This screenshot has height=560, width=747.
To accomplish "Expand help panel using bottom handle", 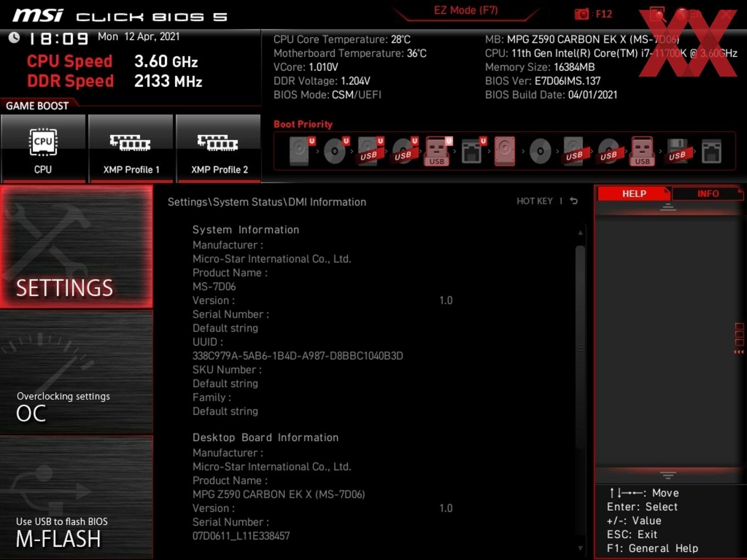I will [668, 475].
